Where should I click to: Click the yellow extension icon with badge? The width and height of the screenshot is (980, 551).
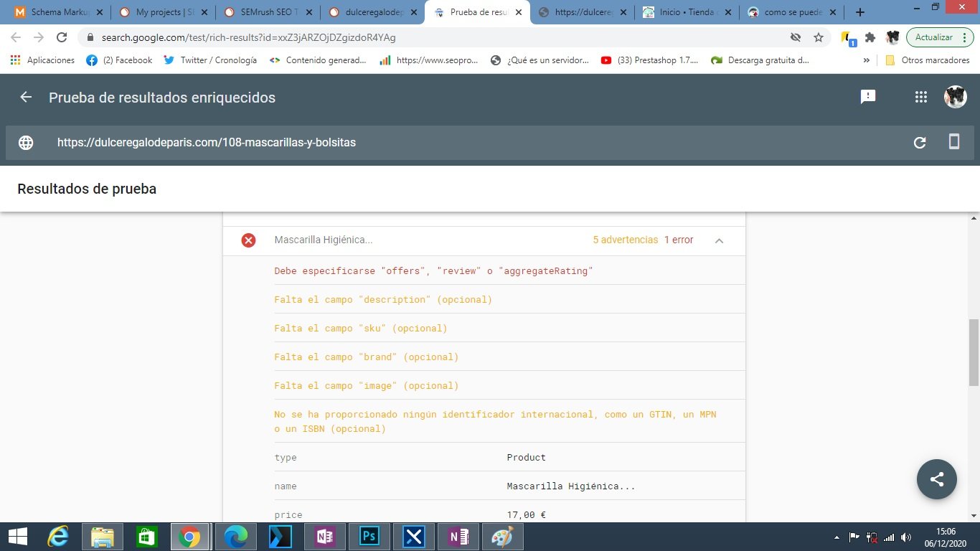pyautogui.click(x=849, y=38)
